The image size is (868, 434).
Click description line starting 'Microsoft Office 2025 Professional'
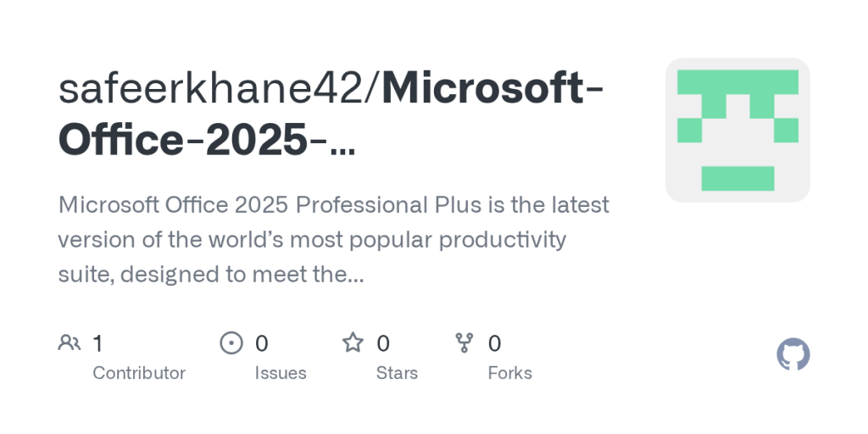[x=334, y=205]
